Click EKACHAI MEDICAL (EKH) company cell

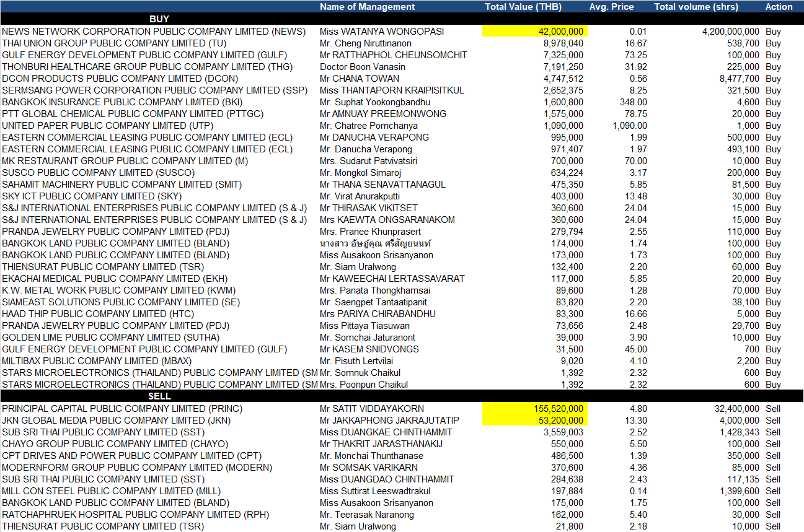[x=115, y=279]
